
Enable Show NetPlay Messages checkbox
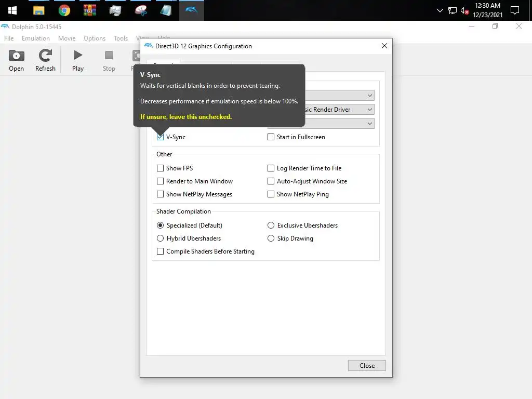click(160, 194)
